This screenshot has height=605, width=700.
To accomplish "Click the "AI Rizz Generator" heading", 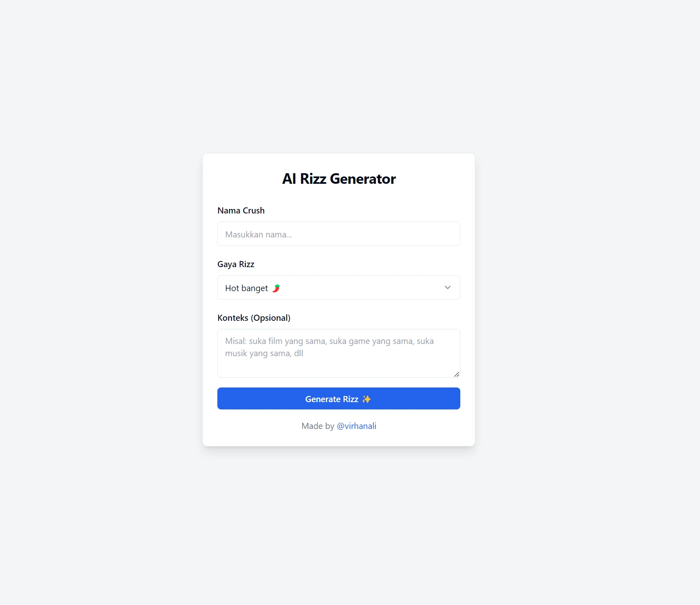I will pyautogui.click(x=338, y=179).
